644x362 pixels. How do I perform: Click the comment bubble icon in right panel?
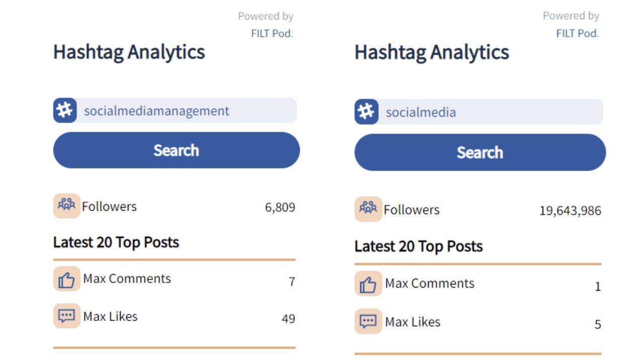coord(368,322)
